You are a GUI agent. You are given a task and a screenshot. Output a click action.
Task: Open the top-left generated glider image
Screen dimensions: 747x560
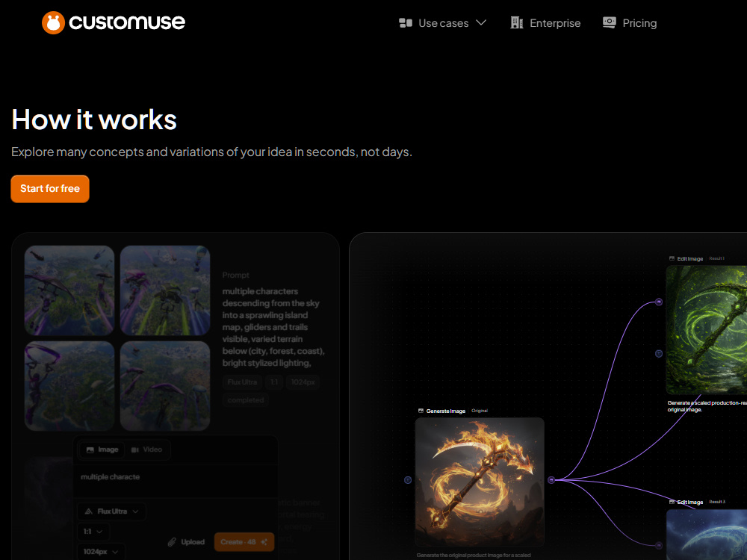(x=69, y=290)
